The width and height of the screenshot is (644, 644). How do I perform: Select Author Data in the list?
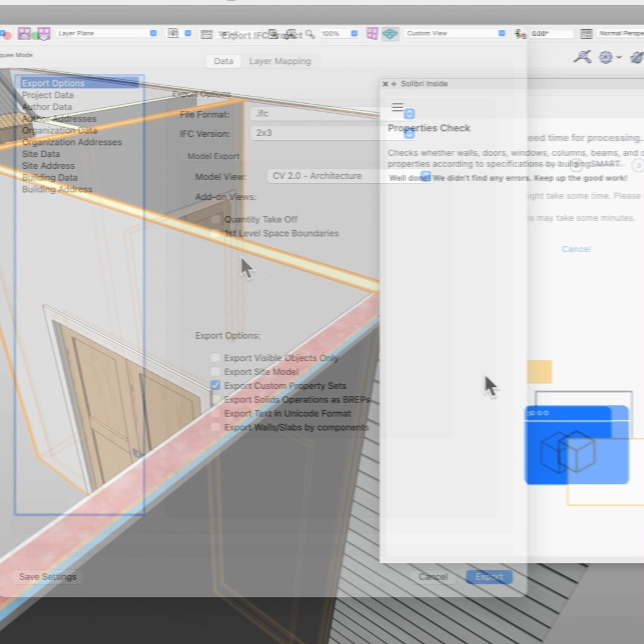pyautogui.click(x=47, y=107)
